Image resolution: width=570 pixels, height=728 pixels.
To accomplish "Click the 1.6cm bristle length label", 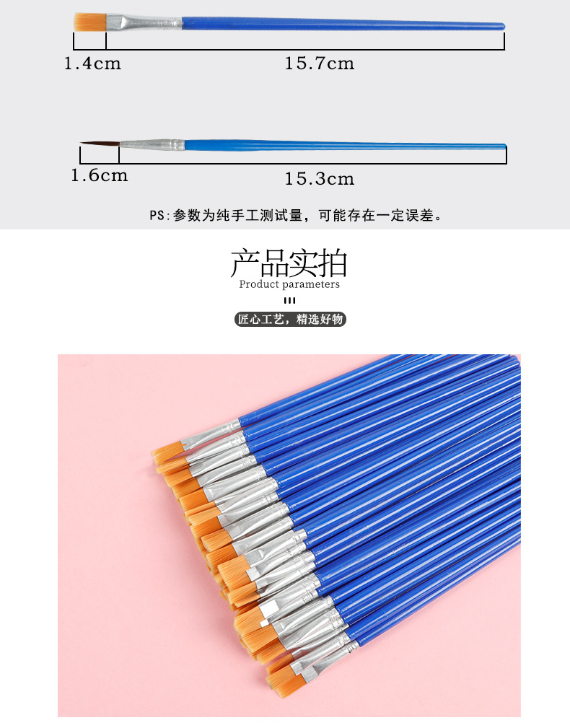I will tap(99, 175).
